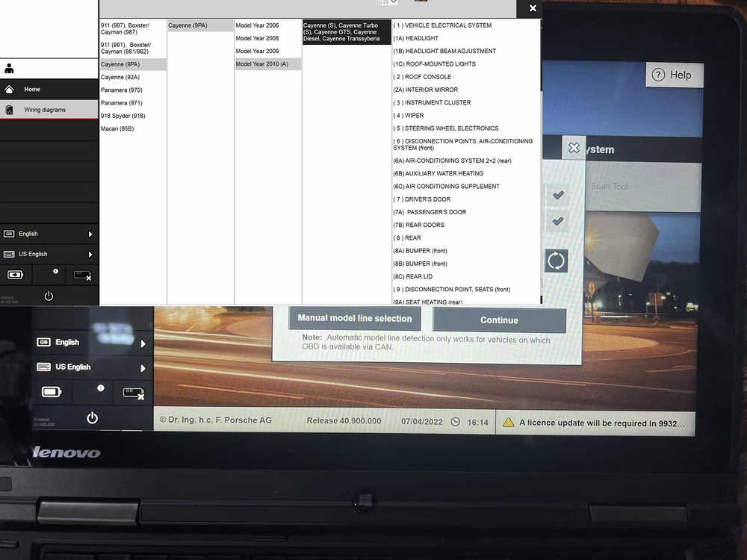747x560 pixels.
Task: Open the user profile icon in sidebar
Action: [x=9, y=69]
